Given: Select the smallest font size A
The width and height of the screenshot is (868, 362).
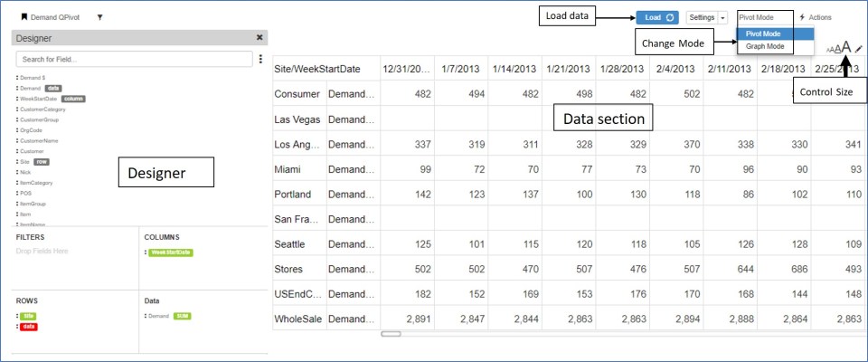Looking at the screenshot, I should click(x=828, y=51).
